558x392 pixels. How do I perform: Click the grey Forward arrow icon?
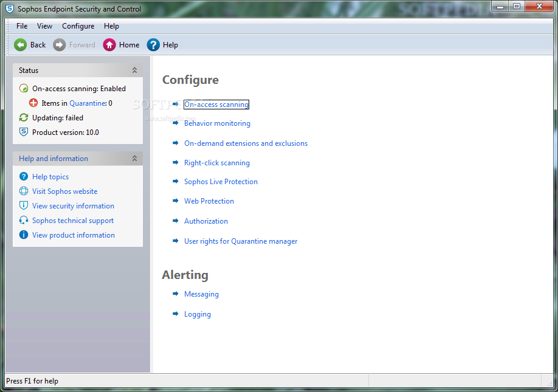(60, 45)
